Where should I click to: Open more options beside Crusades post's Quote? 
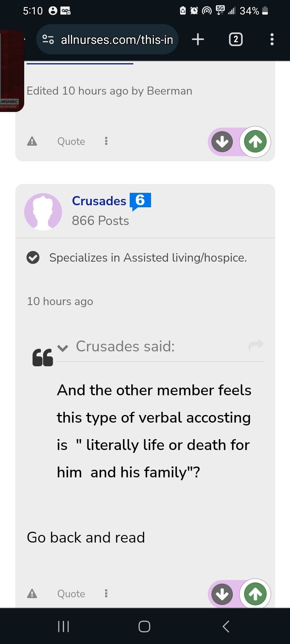click(106, 594)
